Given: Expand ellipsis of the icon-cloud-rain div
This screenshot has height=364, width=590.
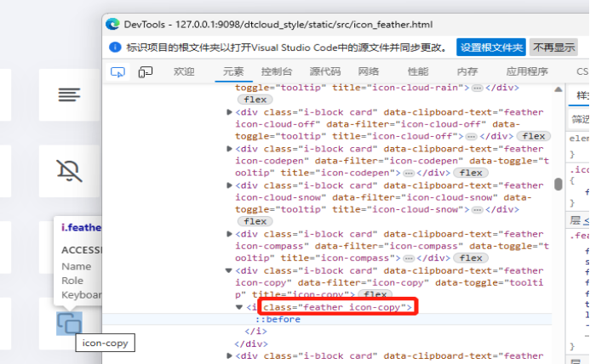Looking at the screenshot, I should pyautogui.click(x=477, y=88).
